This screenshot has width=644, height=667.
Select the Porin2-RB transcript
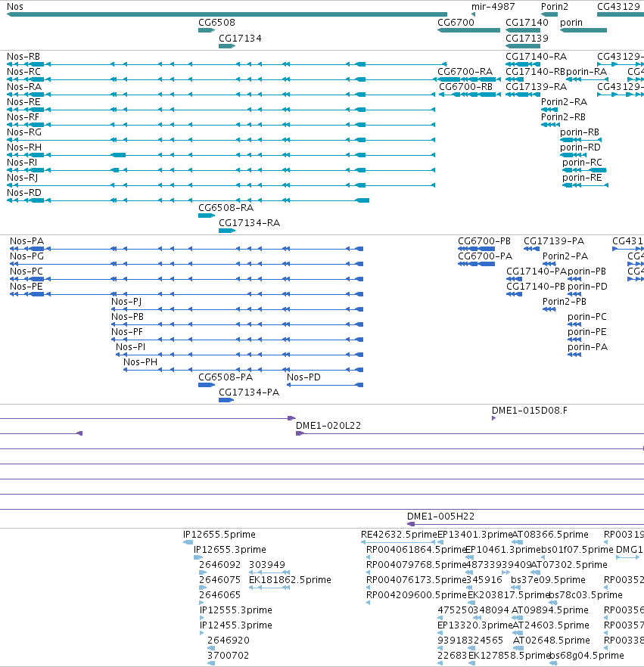[x=550, y=125]
